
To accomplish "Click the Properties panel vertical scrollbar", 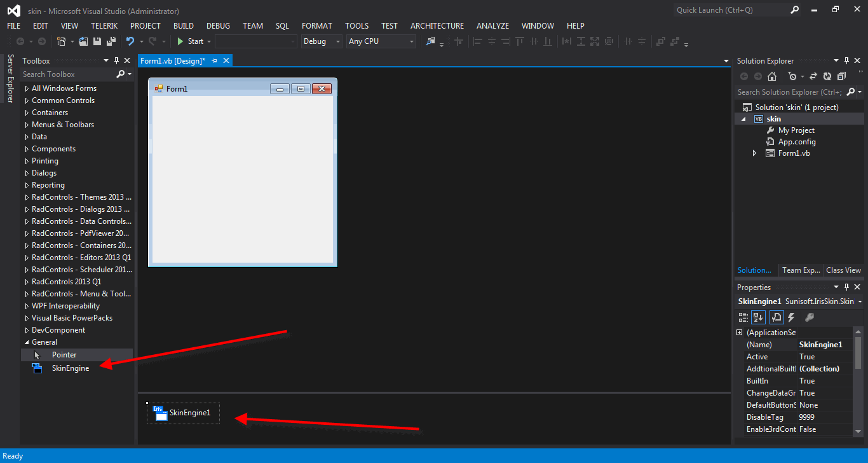I will [858, 381].
